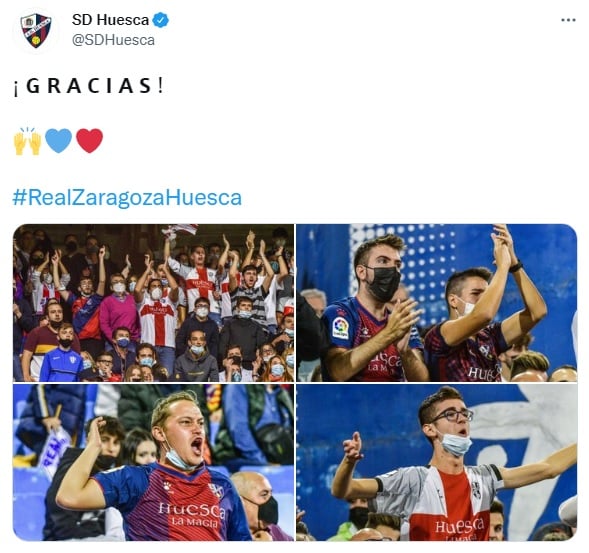
Task: Click the ¡GRACIAS! tweet text
Action: point(89,86)
